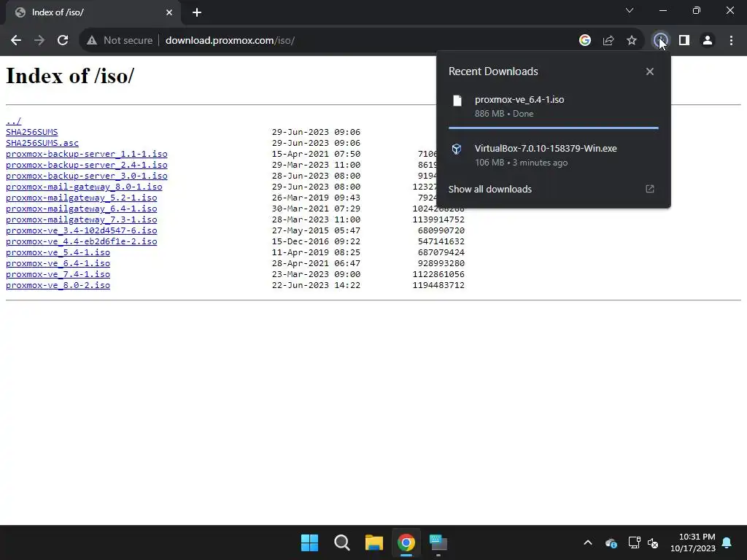Close the Recent Downloads popup
The height and width of the screenshot is (560, 747).
pos(650,71)
